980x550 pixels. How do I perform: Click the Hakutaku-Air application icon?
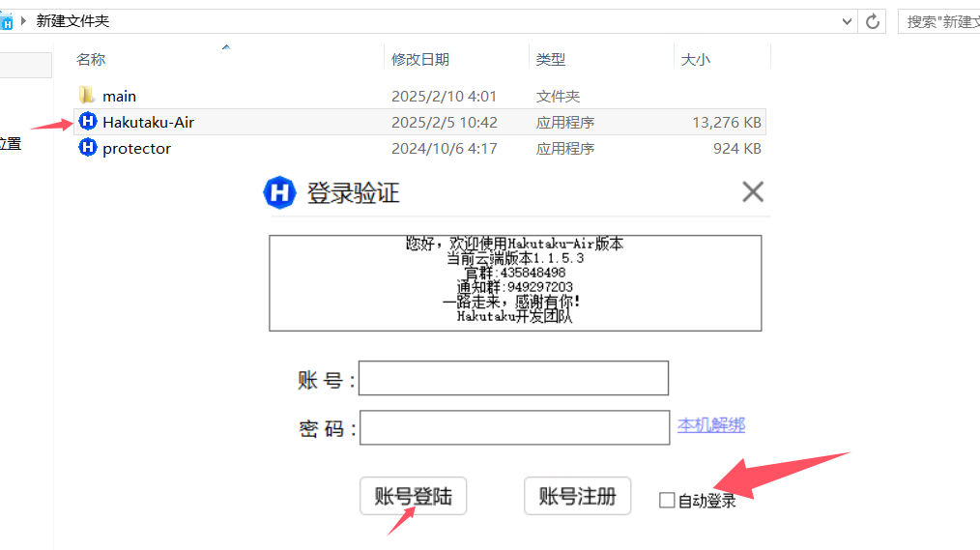[x=88, y=121]
